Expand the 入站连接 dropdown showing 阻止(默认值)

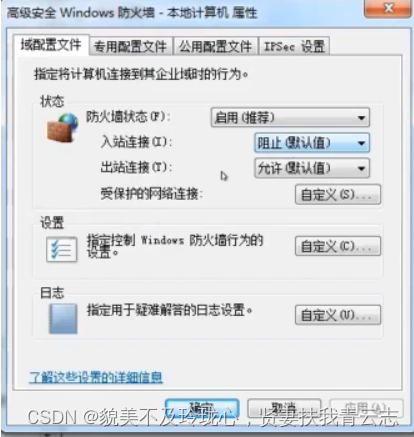(312, 143)
